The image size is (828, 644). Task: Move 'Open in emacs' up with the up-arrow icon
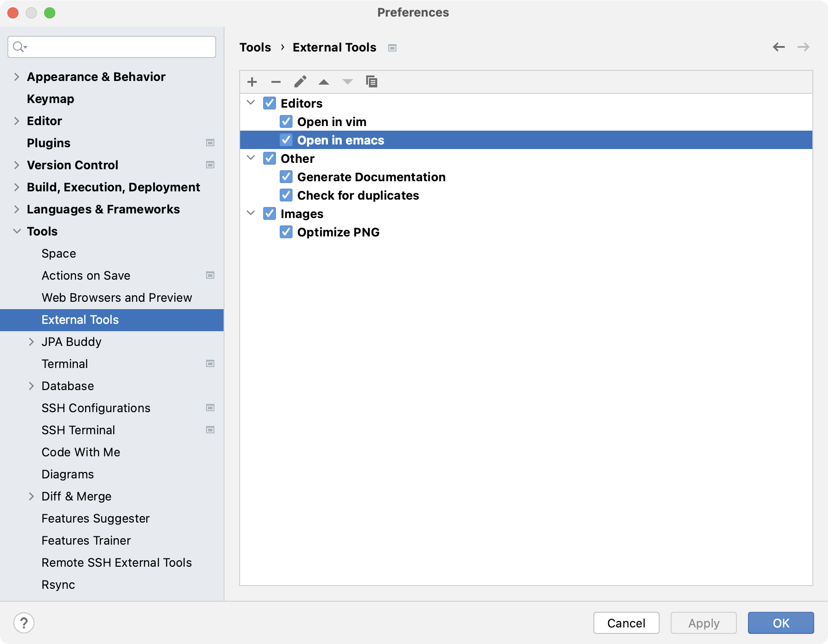click(324, 81)
